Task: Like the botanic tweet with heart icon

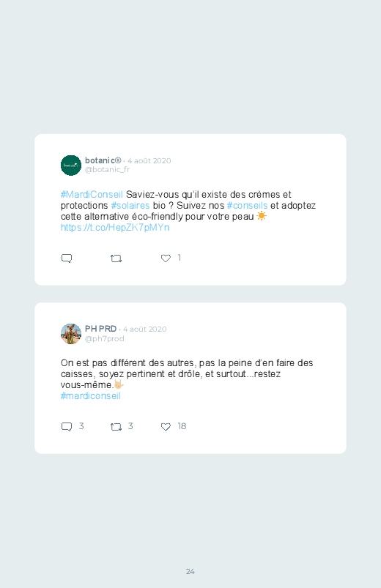Action: (x=166, y=258)
